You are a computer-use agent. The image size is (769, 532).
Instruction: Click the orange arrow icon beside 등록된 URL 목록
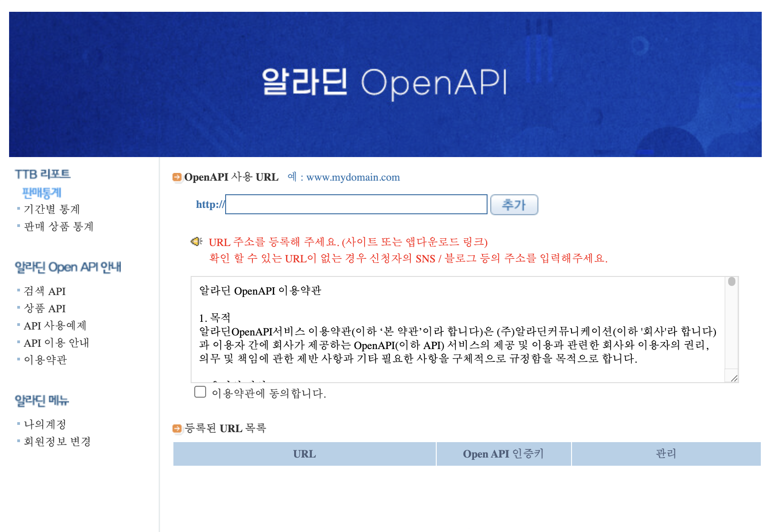[x=177, y=428]
